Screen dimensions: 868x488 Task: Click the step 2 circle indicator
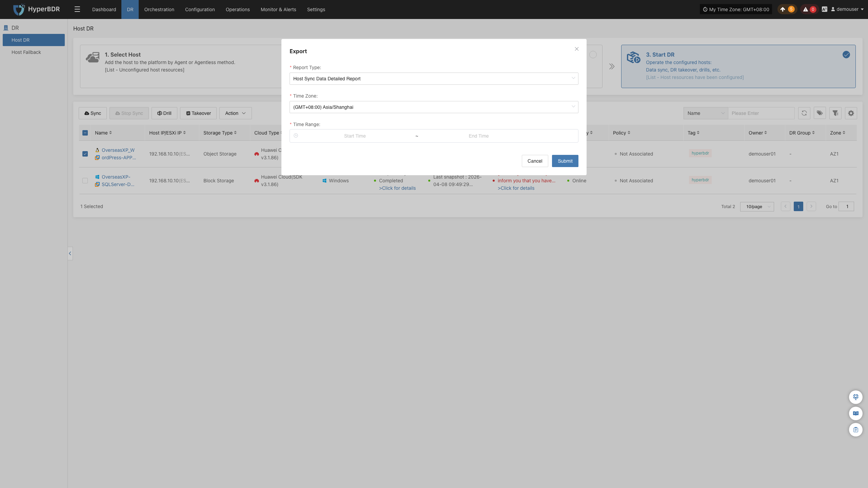pos(593,55)
